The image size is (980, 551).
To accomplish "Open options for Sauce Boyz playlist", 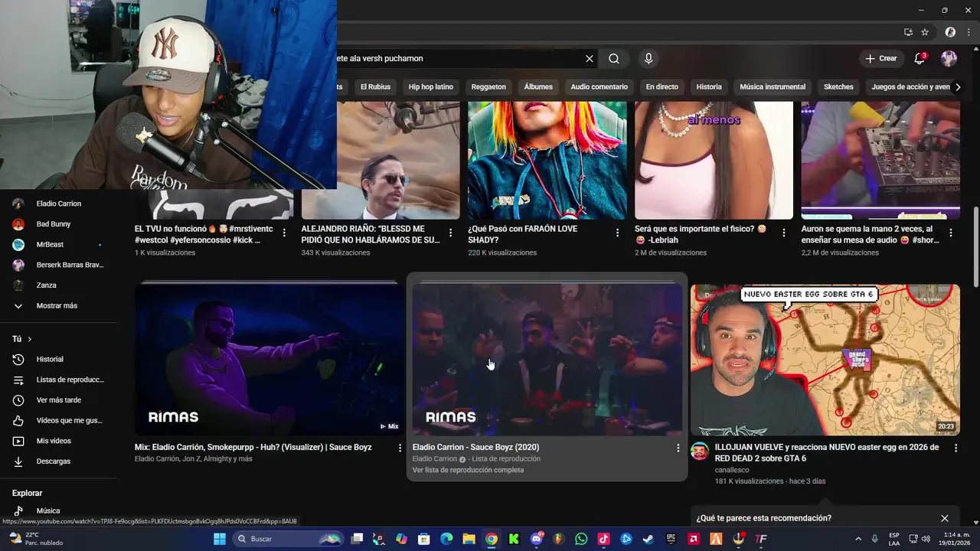I will 678,448.
